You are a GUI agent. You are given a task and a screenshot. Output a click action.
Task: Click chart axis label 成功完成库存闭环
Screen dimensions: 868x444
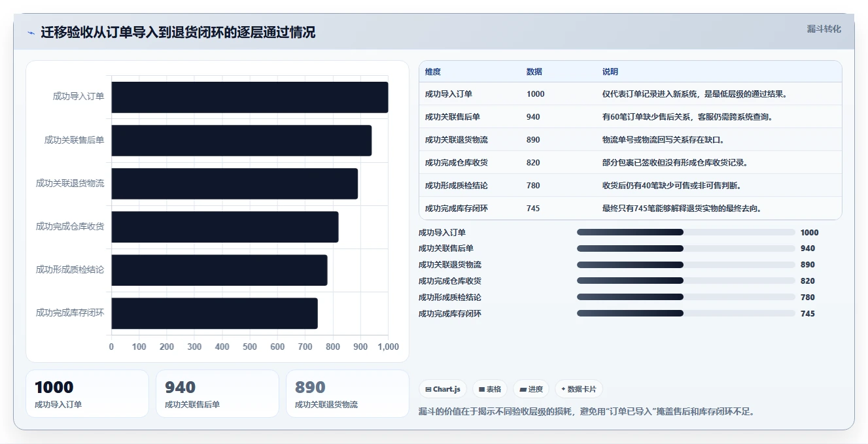coord(70,313)
